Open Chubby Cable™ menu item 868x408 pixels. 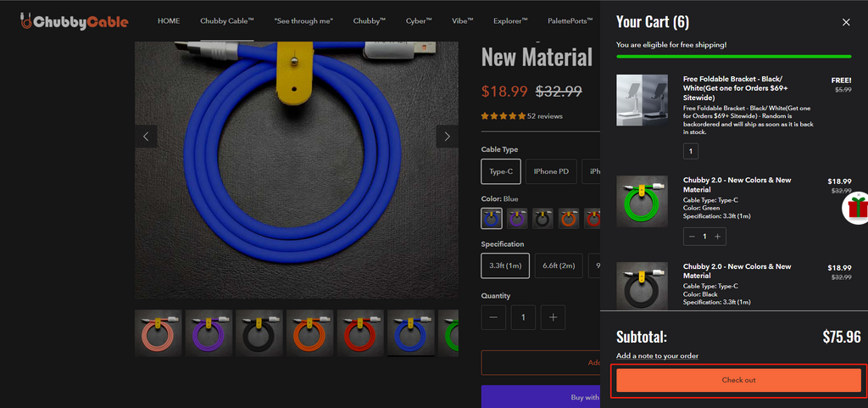click(x=227, y=21)
